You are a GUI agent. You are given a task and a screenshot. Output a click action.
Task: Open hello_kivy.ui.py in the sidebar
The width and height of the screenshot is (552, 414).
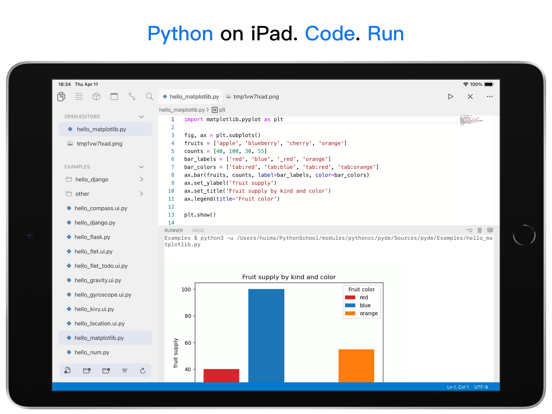click(94, 309)
